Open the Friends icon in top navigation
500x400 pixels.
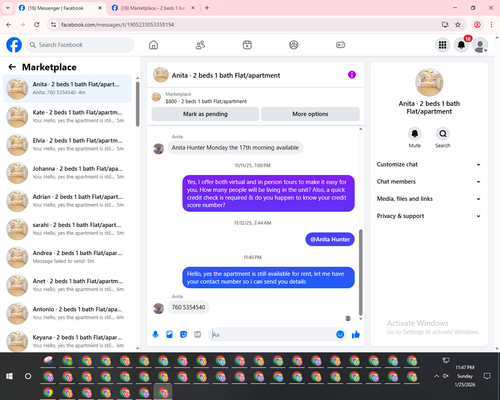[200, 45]
